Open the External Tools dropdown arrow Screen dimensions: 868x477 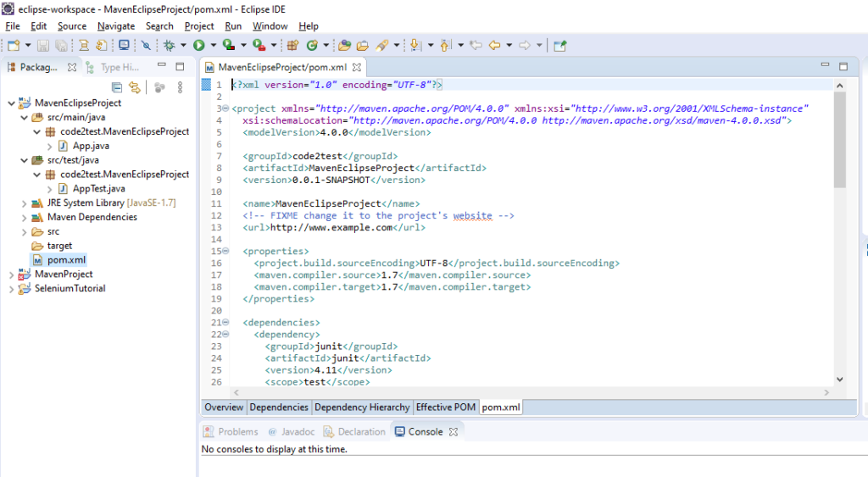274,46
